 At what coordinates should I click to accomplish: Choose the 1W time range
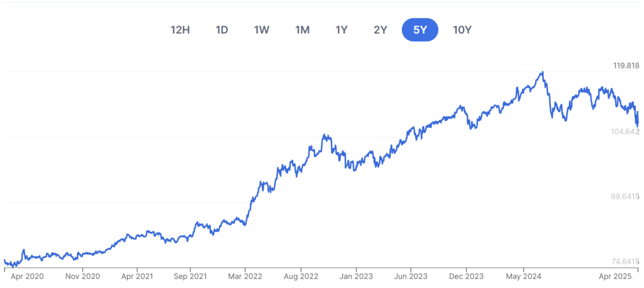coord(261,30)
